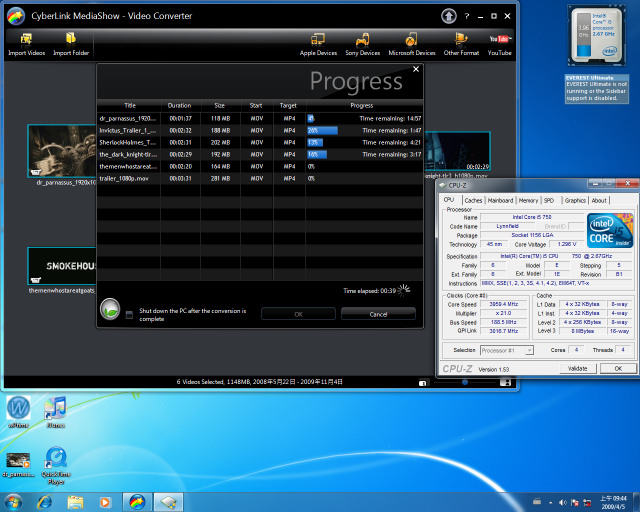Click the Title column header
640x512 pixels.
coord(130,105)
